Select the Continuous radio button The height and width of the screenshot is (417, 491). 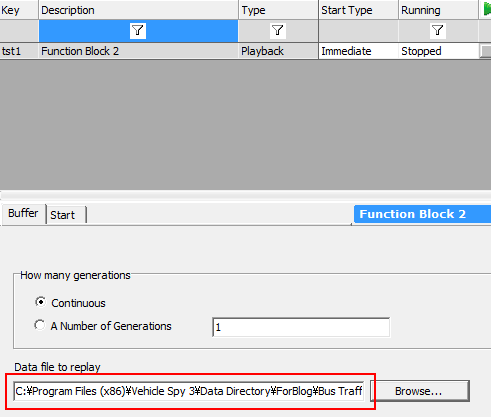(40, 302)
